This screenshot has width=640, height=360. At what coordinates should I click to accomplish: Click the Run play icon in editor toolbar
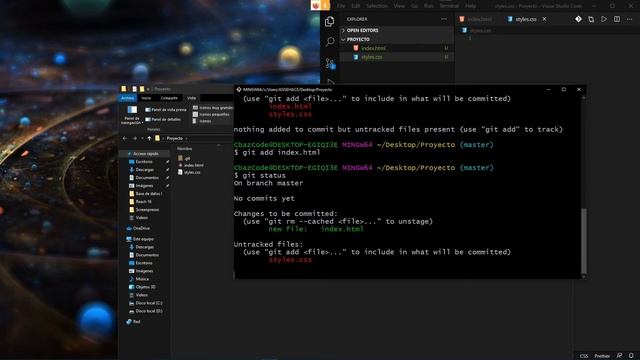pos(604,19)
